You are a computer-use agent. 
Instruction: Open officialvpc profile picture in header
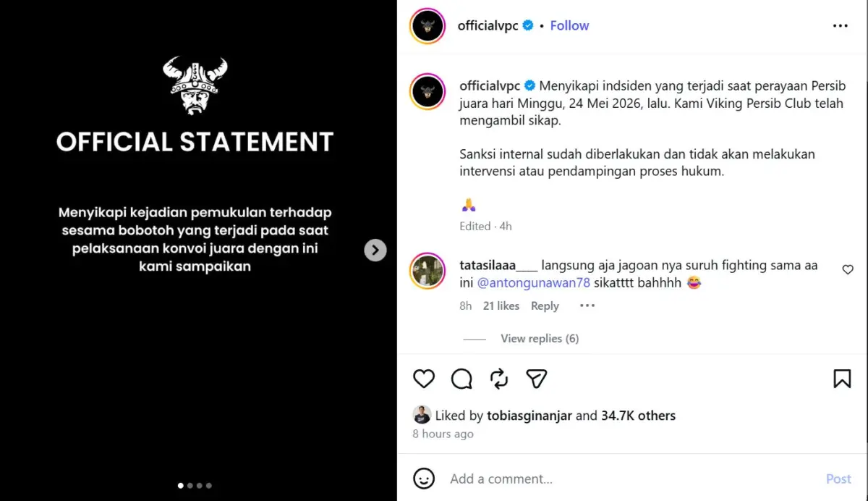click(427, 26)
